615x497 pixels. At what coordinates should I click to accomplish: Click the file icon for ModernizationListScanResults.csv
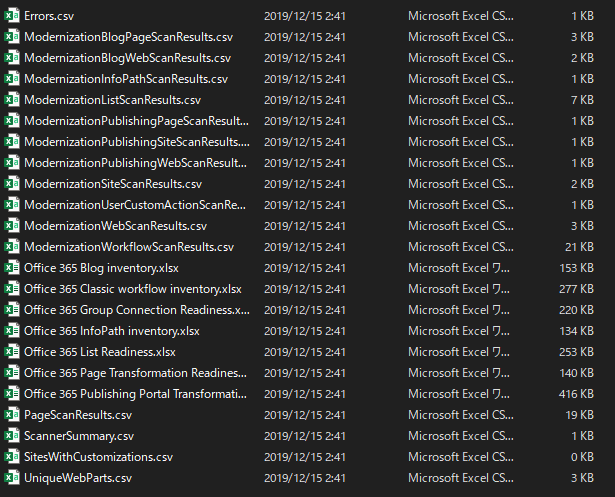(12, 99)
